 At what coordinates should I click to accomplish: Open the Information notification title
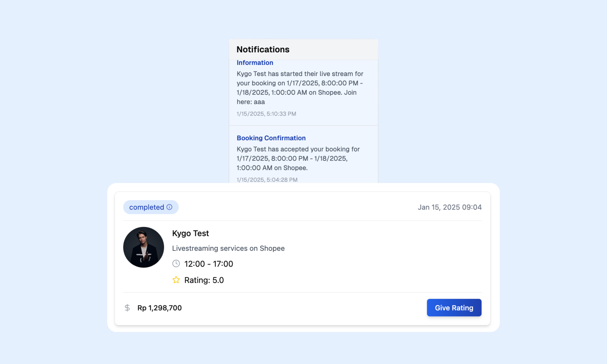(255, 63)
